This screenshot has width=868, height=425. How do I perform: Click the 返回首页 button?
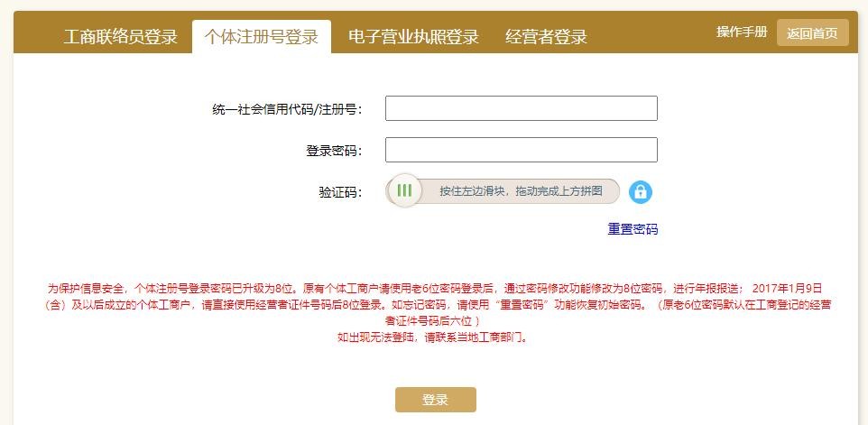click(x=812, y=33)
